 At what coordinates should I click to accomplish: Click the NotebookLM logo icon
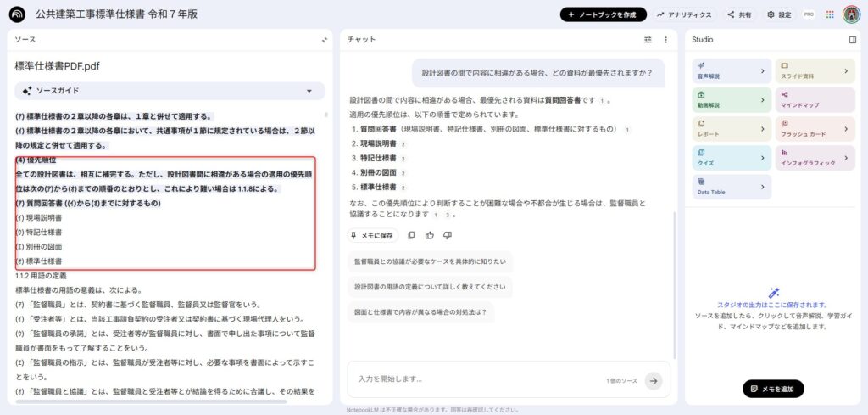17,14
